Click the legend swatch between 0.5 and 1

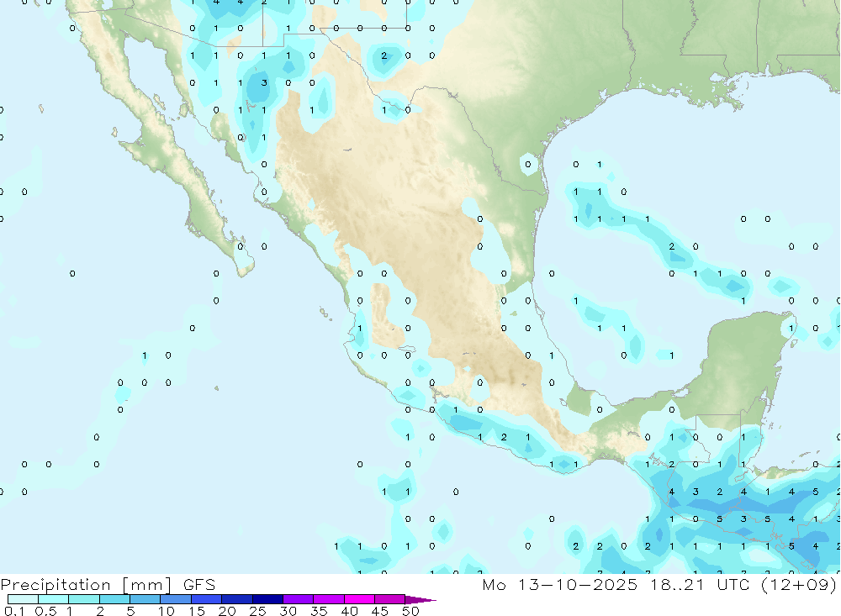click(x=54, y=599)
